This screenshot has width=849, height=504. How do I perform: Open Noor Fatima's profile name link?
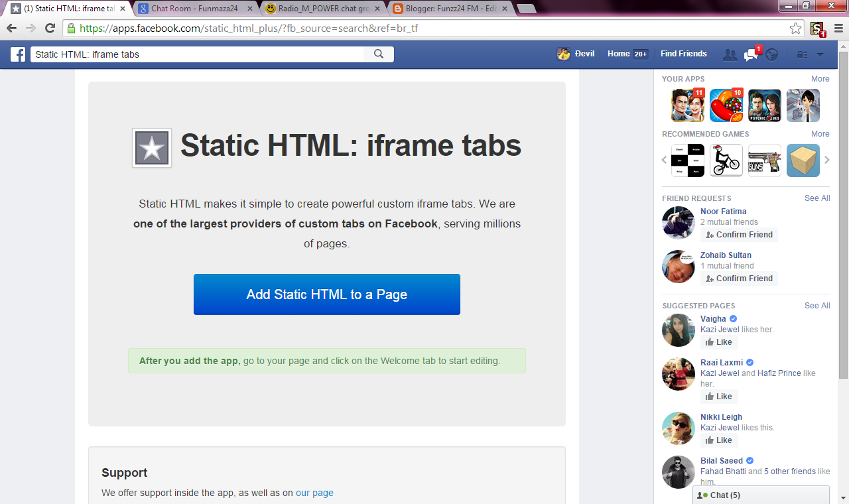[724, 212]
